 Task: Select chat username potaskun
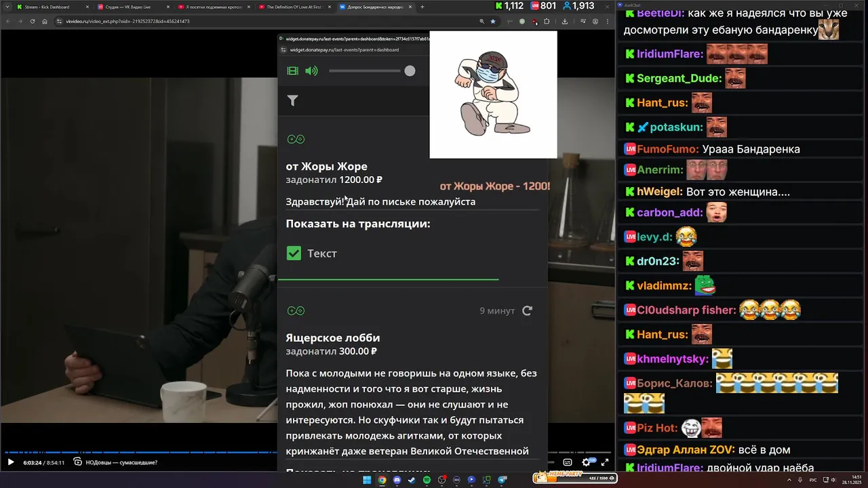676,127
